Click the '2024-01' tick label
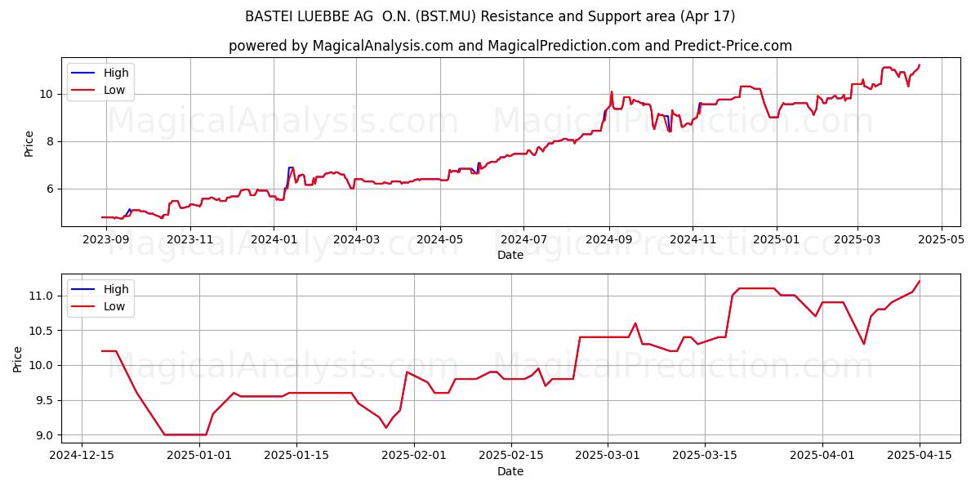Image resolution: width=980 pixels, height=490 pixels. click(x=274, y=239)
